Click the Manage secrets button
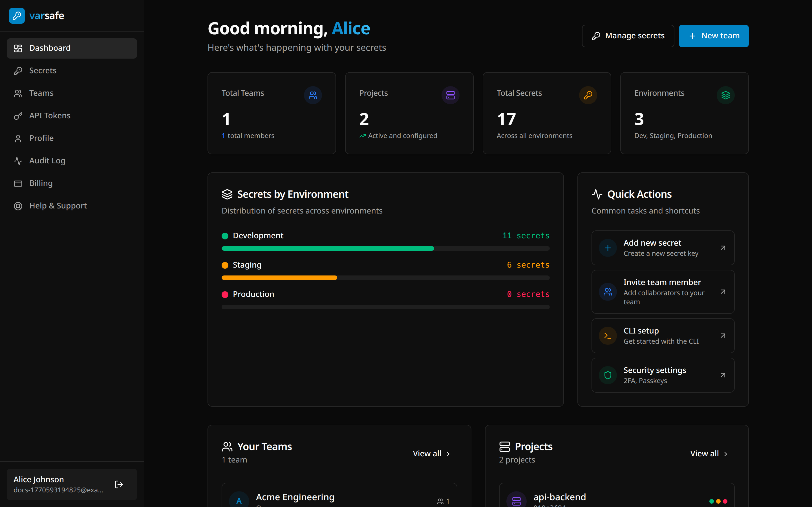Viewport: 812px width, 507px height. tap(627, 35)
